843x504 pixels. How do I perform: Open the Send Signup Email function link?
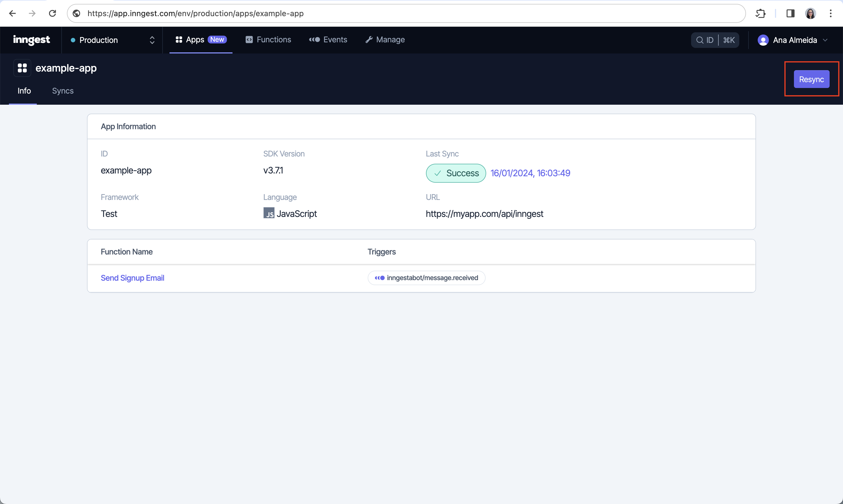132,278
